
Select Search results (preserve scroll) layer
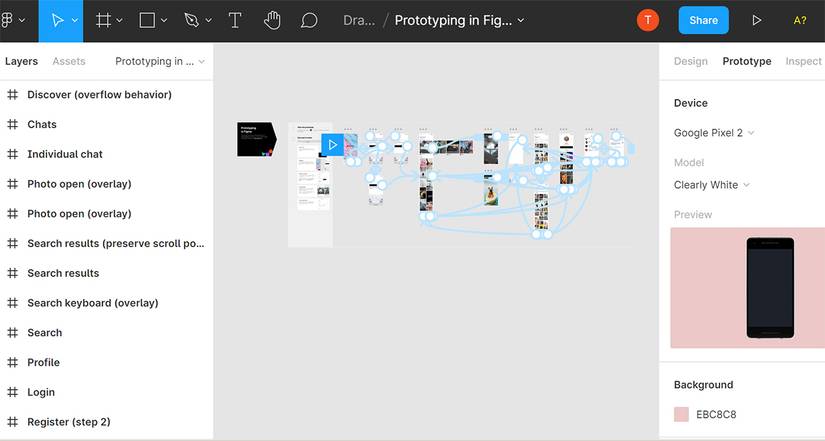[x=106, y=243]
